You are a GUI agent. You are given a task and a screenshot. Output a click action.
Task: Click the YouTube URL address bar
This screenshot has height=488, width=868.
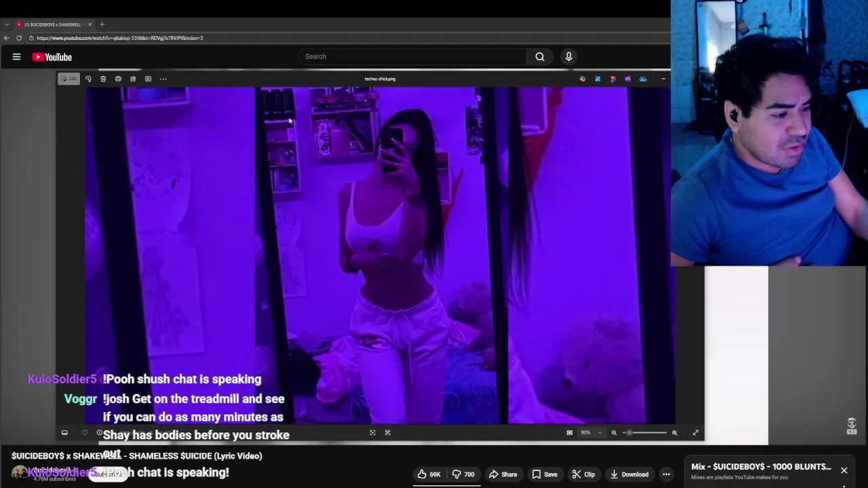(x=346, y=38)
